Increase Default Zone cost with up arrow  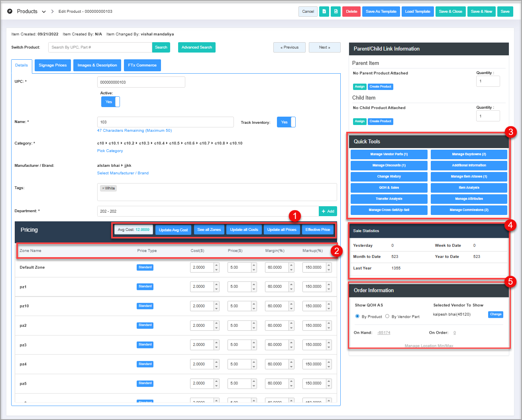[x=216, y=265]
